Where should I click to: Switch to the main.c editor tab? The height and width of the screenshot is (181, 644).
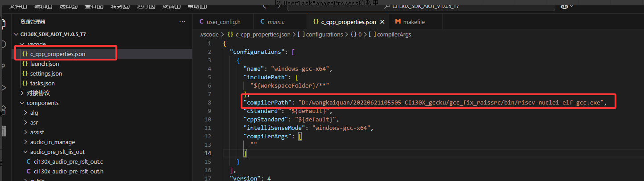pos(276,22)
